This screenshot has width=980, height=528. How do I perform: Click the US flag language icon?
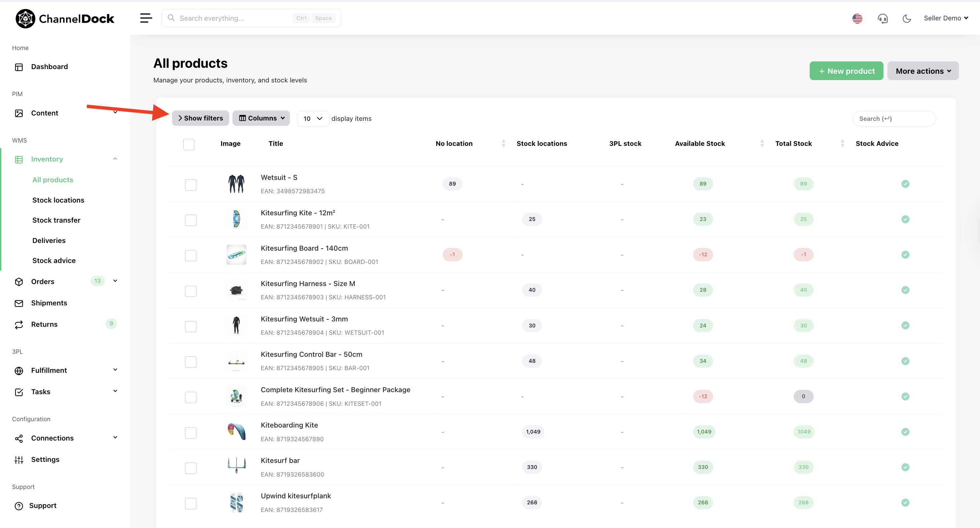pos(857,18)
